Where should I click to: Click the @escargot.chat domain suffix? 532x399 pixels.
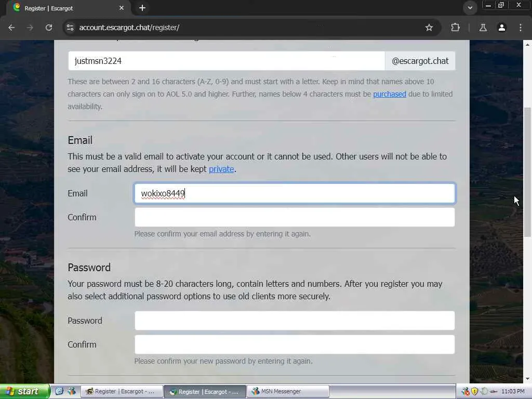(x=420, y=61)
